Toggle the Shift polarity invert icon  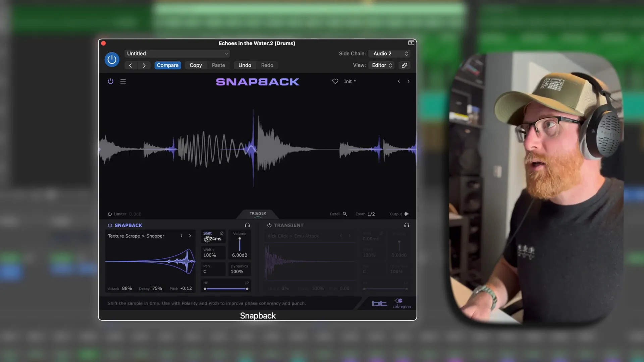click(x=222, y=233)
